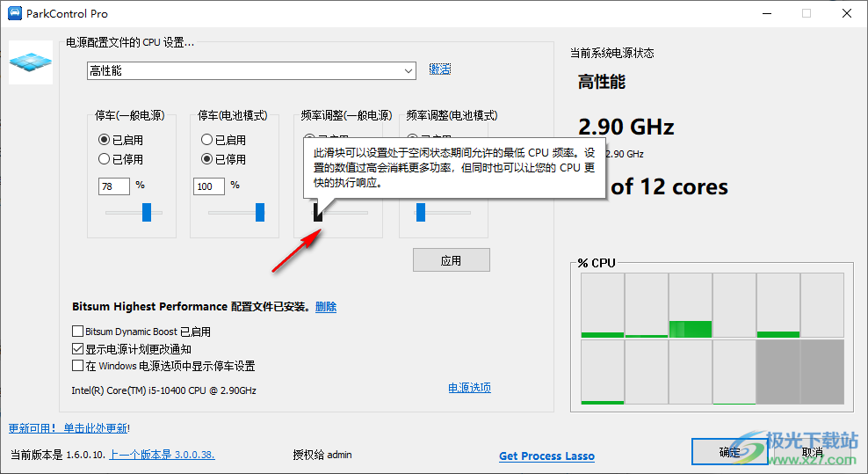This screenshot has height=474, width=868.
Task: Click the 停车(电池模式) slider thumb
Action: (260, 212)
